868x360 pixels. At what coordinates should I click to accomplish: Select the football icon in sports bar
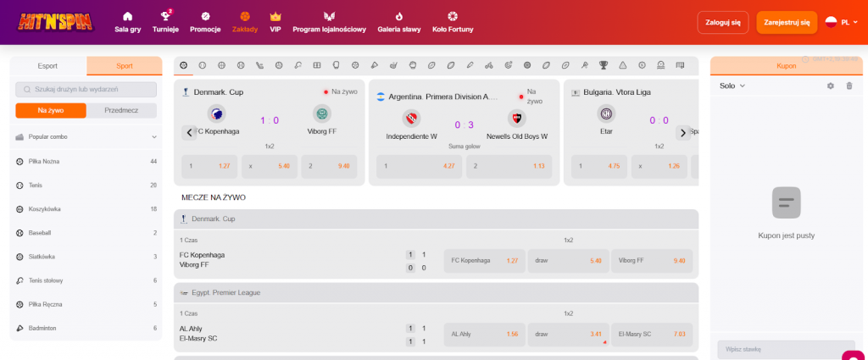pos(183,65)
